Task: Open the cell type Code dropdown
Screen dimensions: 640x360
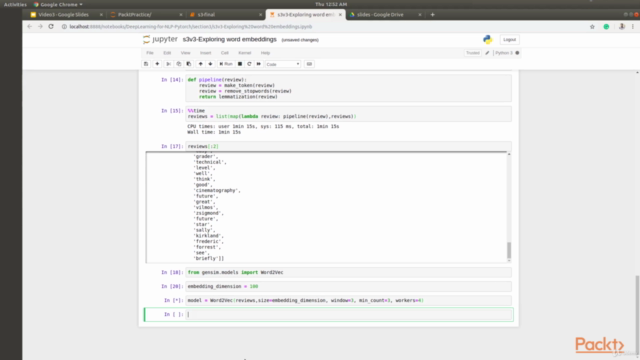Action: tap(283, 64)
